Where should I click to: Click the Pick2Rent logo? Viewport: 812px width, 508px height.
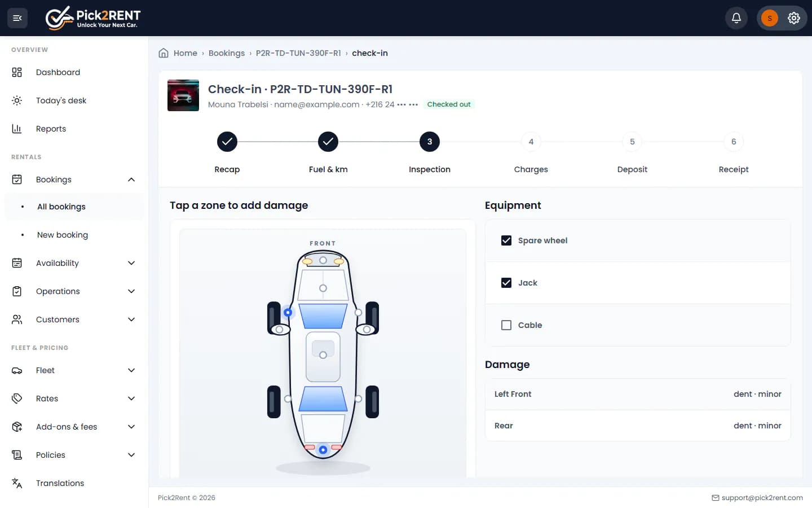(x=93, y=18)
